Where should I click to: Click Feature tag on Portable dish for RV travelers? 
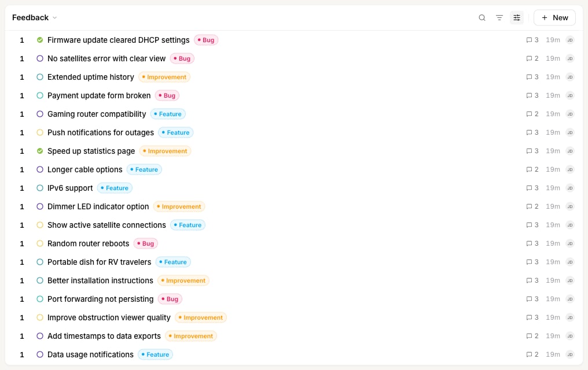(173, 262)
